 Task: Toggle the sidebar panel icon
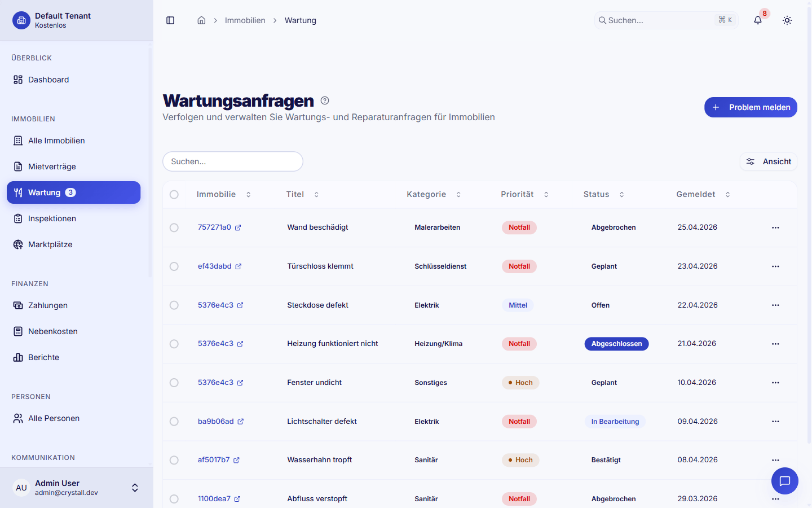[170, 20]
